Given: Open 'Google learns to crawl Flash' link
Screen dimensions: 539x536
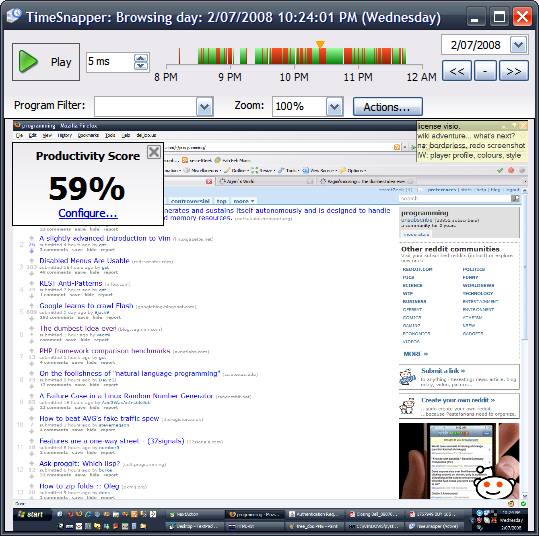Looking at the screenshot, I should pyautogui.click(x=86, y=306).
